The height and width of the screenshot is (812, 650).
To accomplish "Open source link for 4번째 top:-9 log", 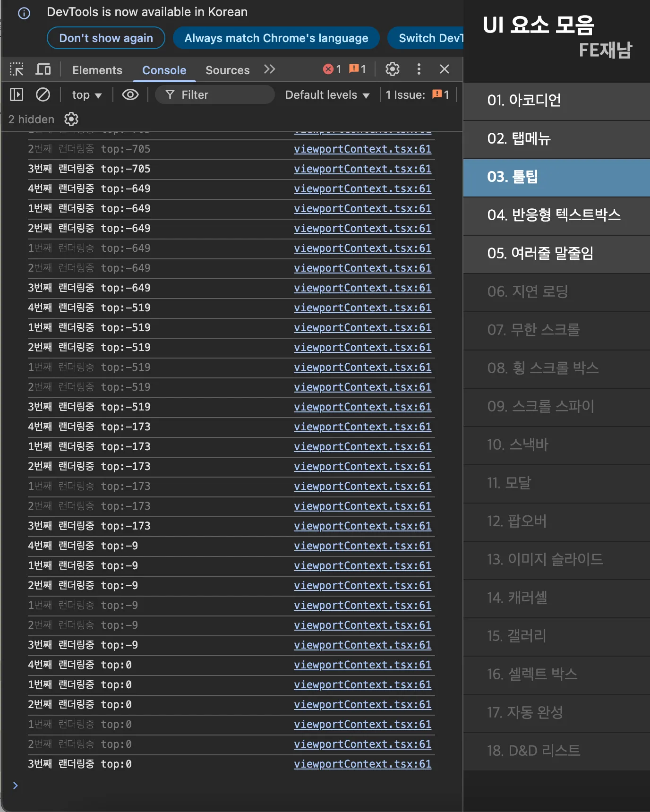I will [362, 546].
